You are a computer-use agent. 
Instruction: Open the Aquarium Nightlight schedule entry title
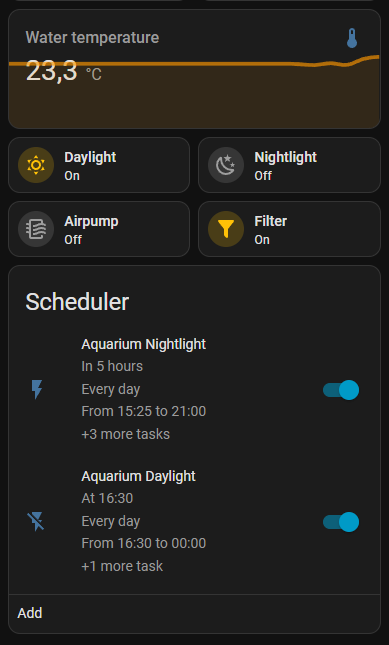[x=144, y=344]
